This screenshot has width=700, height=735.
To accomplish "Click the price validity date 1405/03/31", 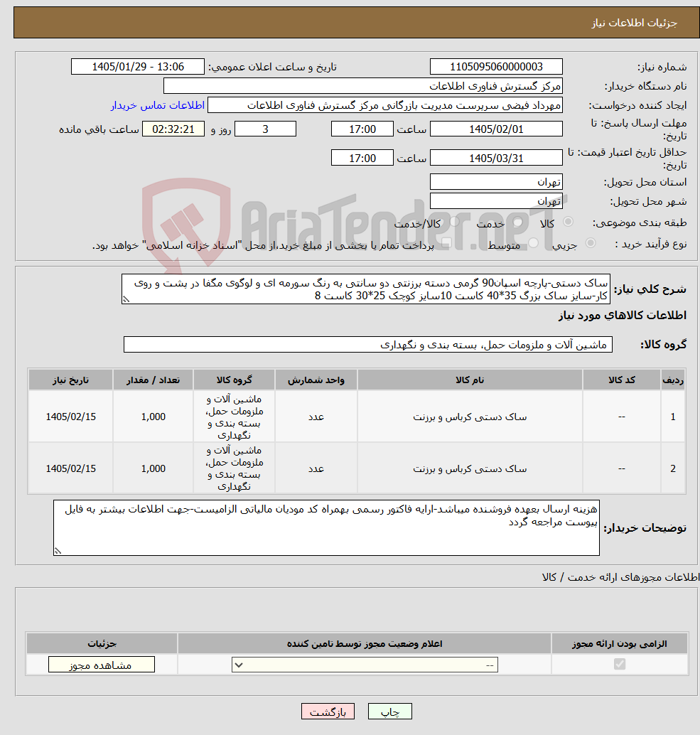I will coord(496,158).
